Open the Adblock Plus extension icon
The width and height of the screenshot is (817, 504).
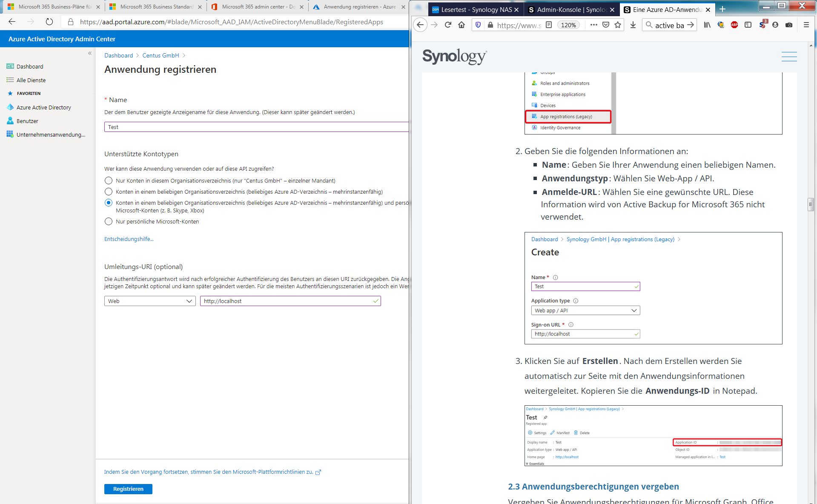[x=734, y=25]
